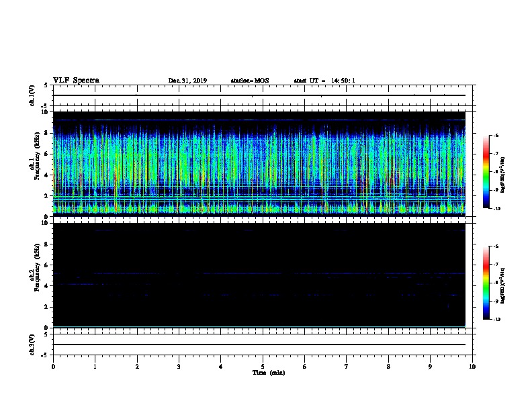Click time axis tick label "1"
This screenshot has width=532, height=411.
95,367
